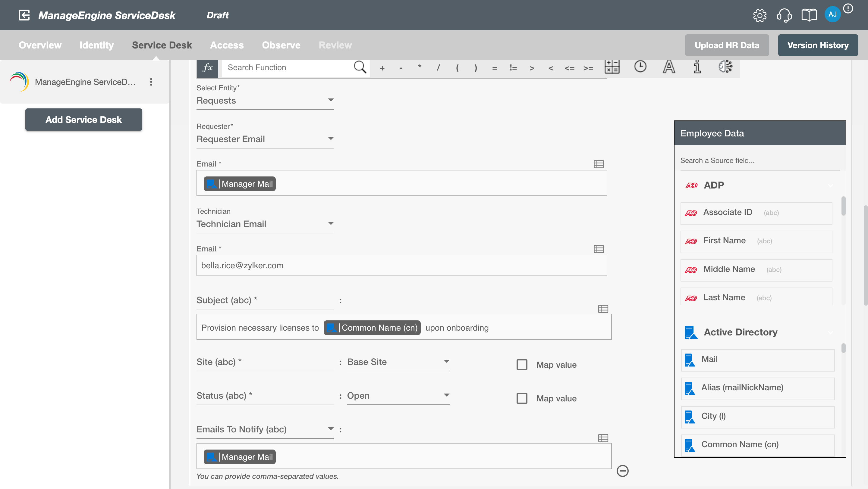
Task: Insert the plus operator
Action: click(x=382, y=68)
